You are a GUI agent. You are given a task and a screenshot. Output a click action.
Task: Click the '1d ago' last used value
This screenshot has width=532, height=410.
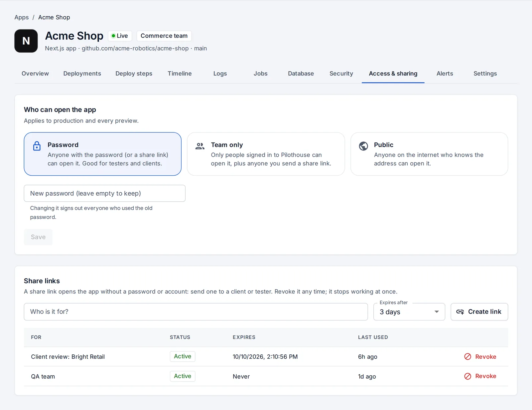coord(367,376)
